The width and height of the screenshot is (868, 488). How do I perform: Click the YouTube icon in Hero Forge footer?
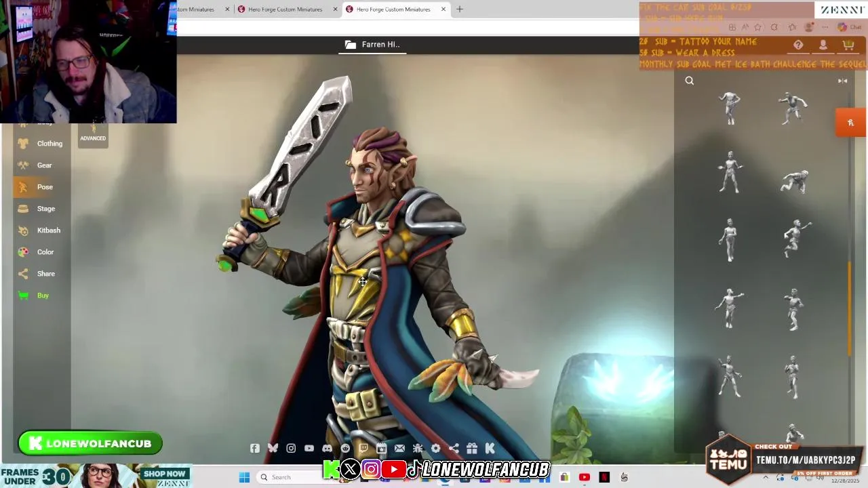[309, 448]
